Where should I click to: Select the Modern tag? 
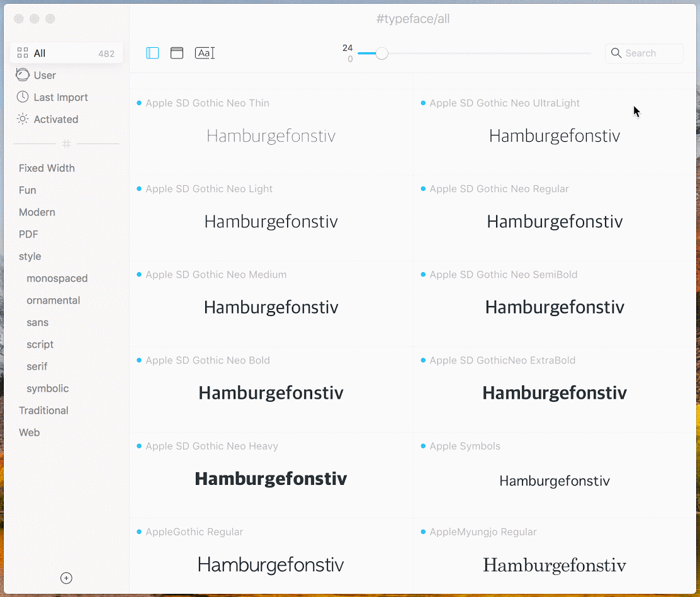click(37, 212)
